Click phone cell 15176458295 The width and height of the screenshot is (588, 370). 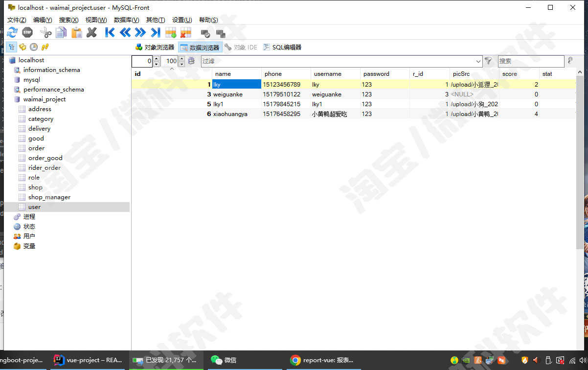pos(286,114)
